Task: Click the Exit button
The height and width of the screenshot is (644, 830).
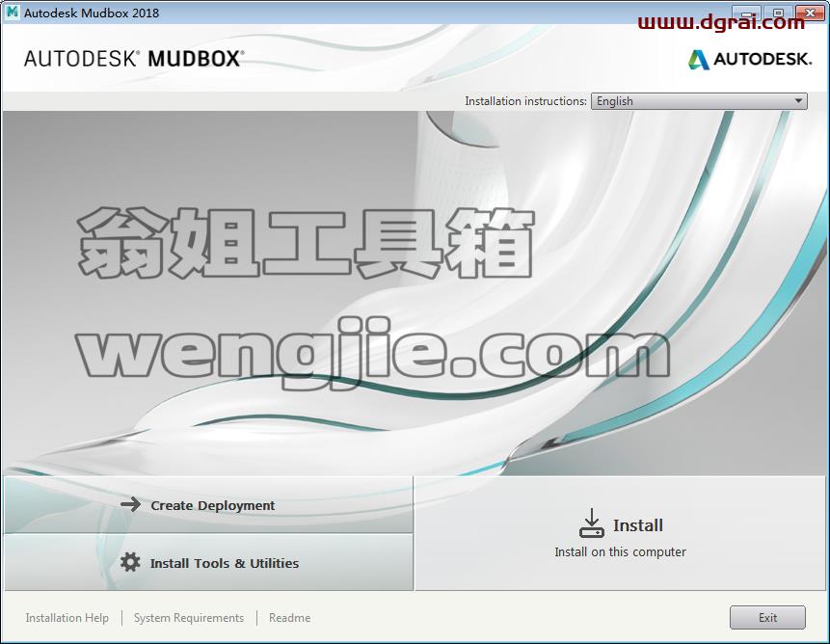Action: tap(767, 618)
